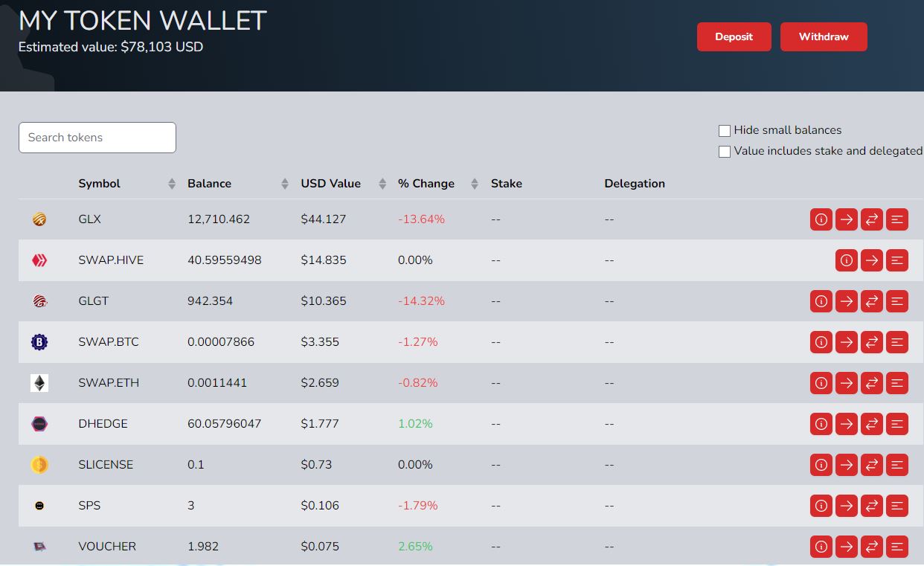Click the SWAP.ETH Ethereum logo
Viewport: 924px width, 566px height.
point(39,383)
